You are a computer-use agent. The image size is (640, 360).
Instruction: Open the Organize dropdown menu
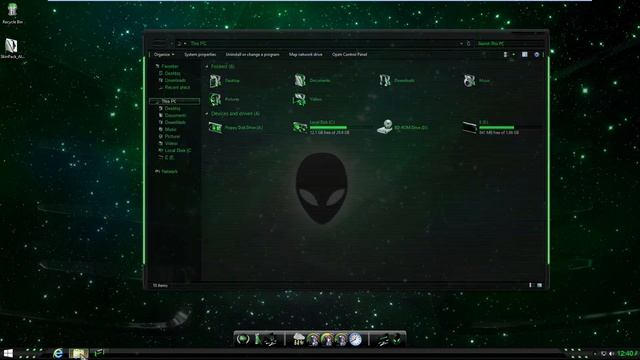click(164, 54)
